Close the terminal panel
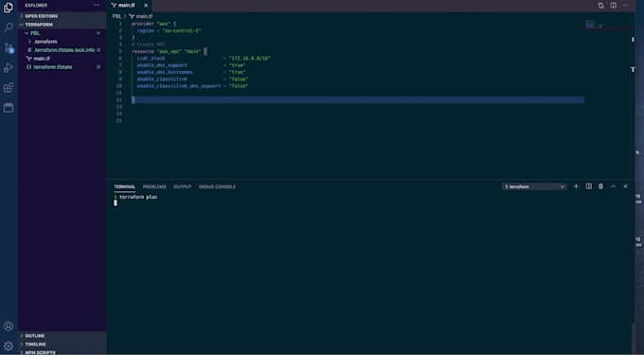The width and height of the screenshot is (644, 355). (625, 186)
